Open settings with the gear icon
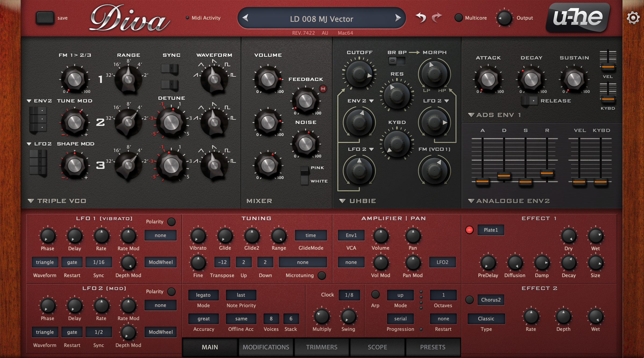The height and width of the screenshot is (358, 644). coord(633,18)
